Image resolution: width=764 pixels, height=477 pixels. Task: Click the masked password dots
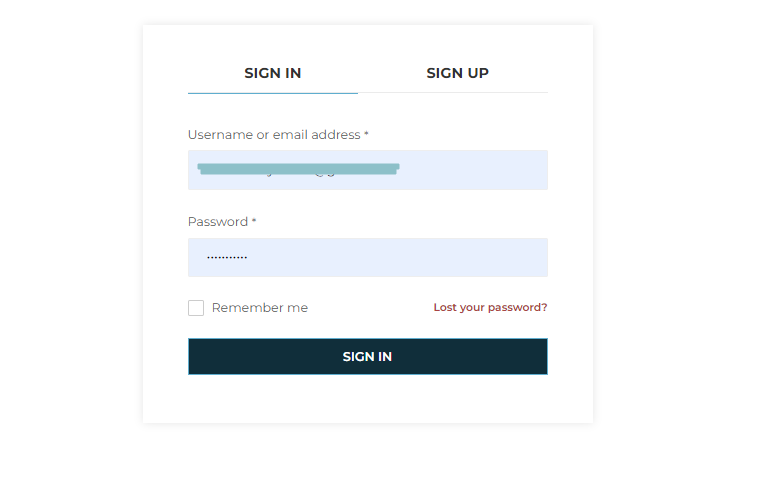tap(227, 257)
